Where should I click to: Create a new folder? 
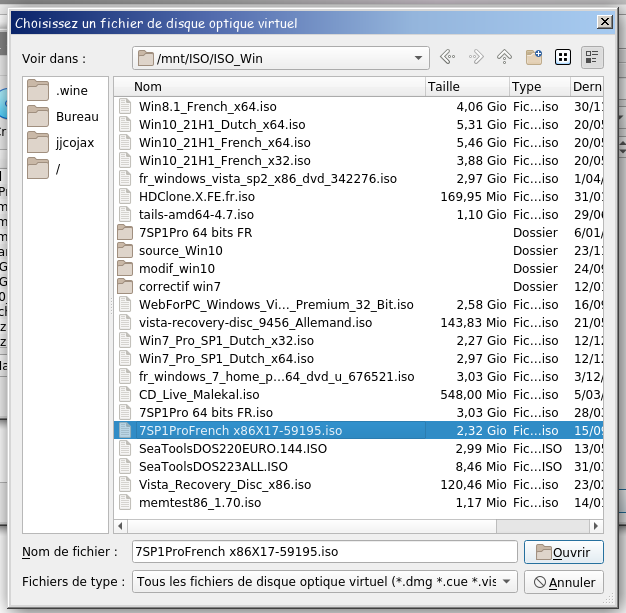[x=534, y=57]
